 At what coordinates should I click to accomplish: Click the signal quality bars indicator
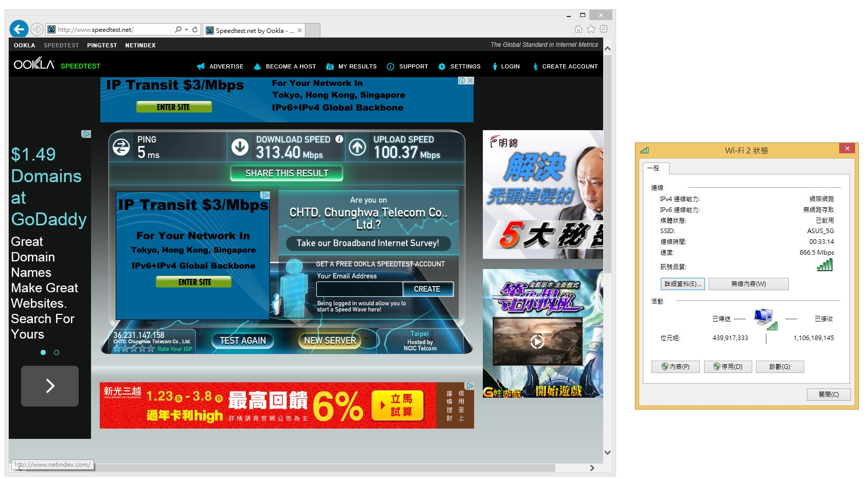coord(824,265)
